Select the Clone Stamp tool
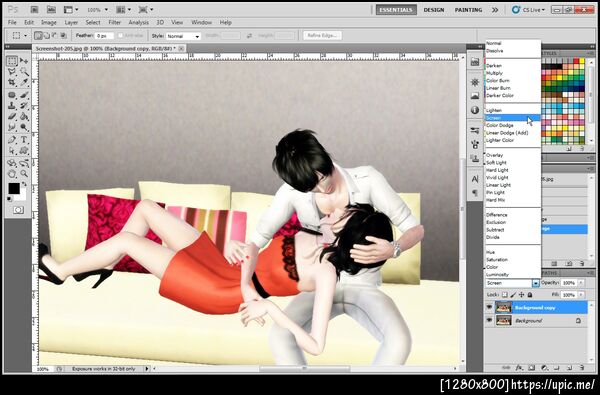Image resolution: width=600 pixels, height=395 pixels. (12, 106)
